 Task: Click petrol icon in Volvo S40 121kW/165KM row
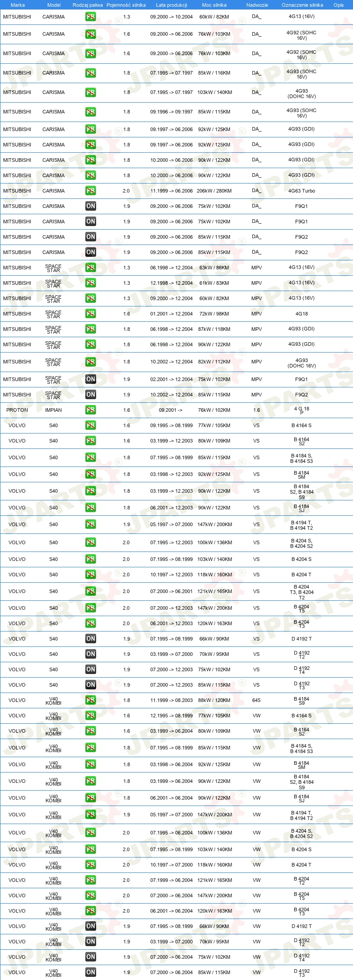[x=91, y=591]
